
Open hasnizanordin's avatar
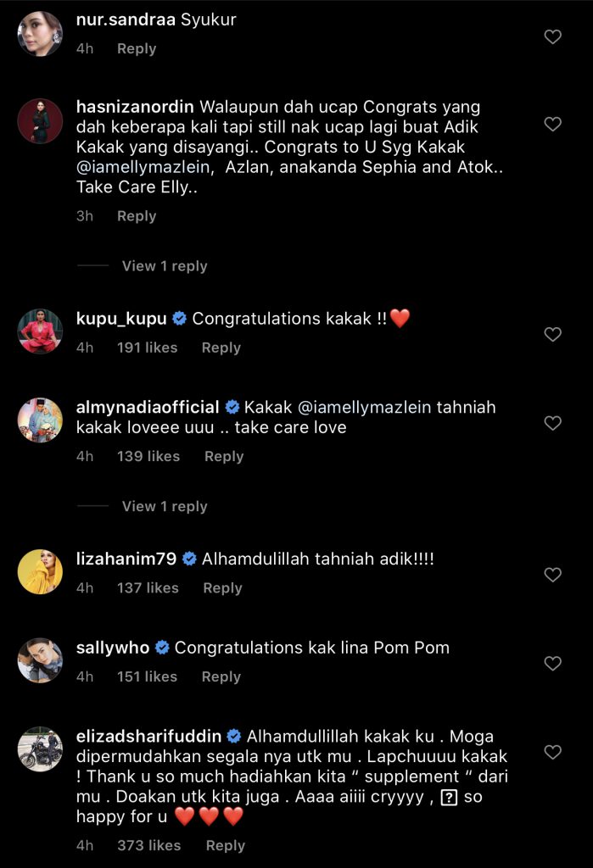coord(40,121)
